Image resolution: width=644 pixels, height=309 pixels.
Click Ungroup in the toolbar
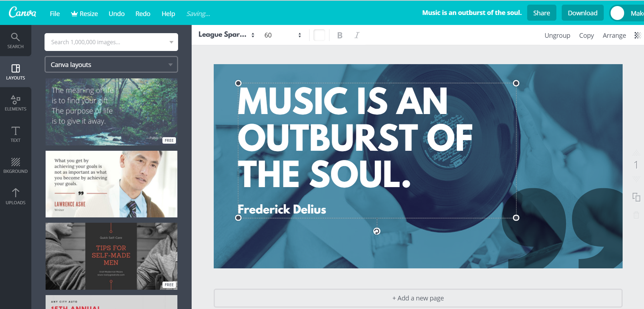(557, 35)
